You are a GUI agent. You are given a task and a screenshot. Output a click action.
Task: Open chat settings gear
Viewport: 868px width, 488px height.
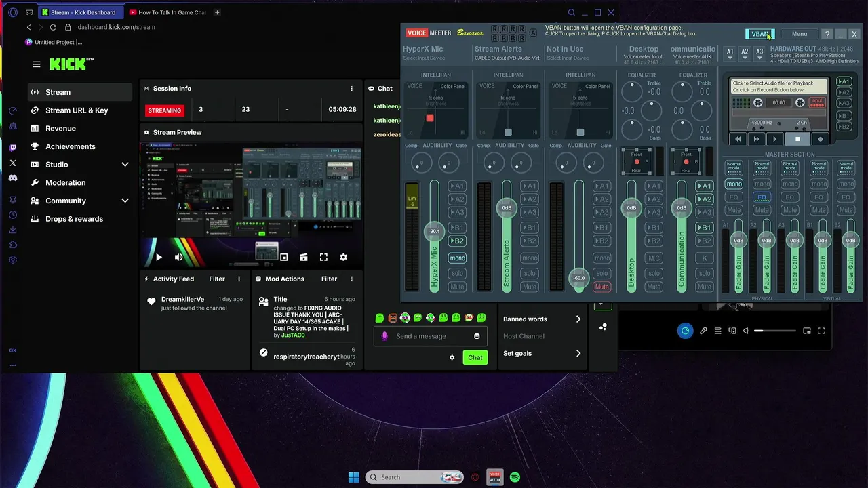(x=452, y=357)
